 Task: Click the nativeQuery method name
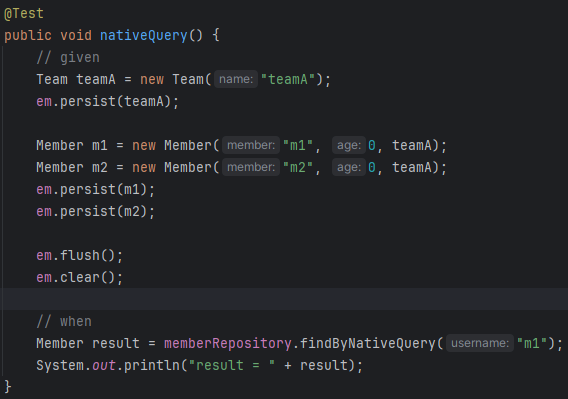(143, 36)
